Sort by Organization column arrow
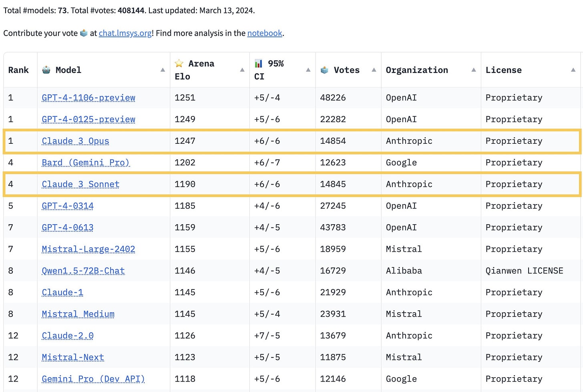Image resolution: width=583 pixels, height=392 pixels. [x=474, y=70]
